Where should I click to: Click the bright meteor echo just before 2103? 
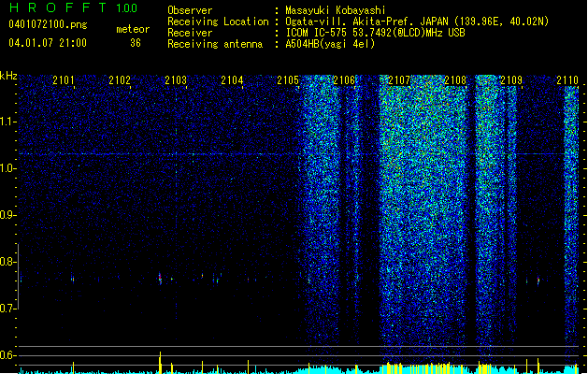click(160, 279)
